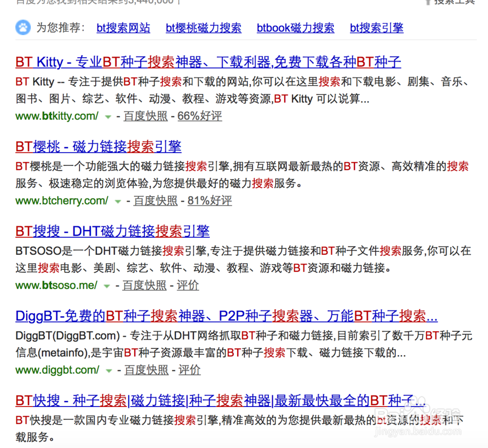Click the Baidu paw recommendation icon
The width and height of the screenshot is (488, 448).
pyautogui.click(x=23, y=28)
